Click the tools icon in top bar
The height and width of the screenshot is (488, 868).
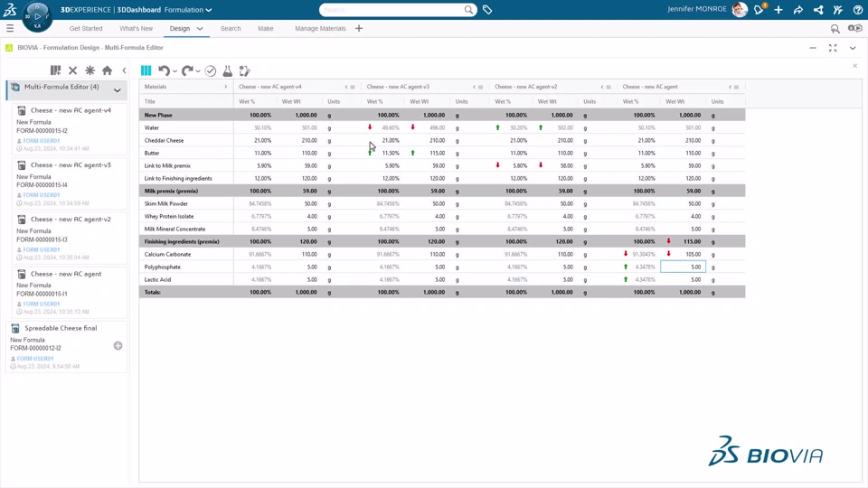pyautogui.click(x=838, y=9)
